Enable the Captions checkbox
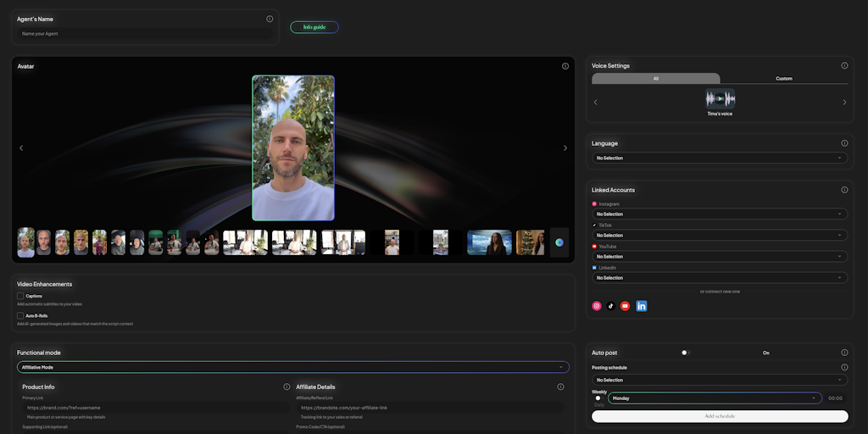The height and width of the screenshot is (434, 868). coord(20,296)
